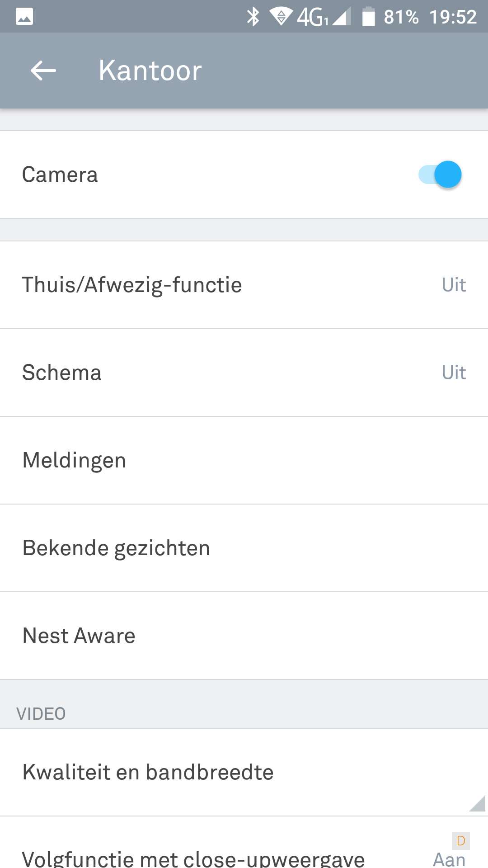488x868 pixels.
Task: Tap the battery icon in status bar
Action: (x=369, y=17)
